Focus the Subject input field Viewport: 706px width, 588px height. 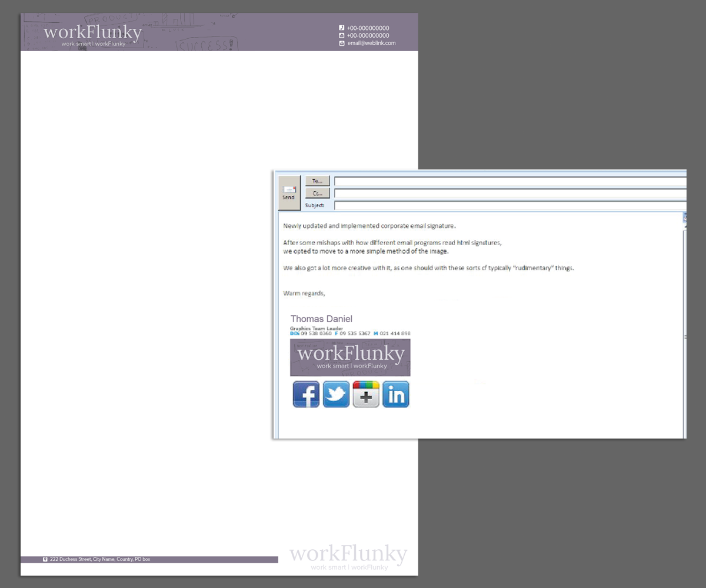510,205
